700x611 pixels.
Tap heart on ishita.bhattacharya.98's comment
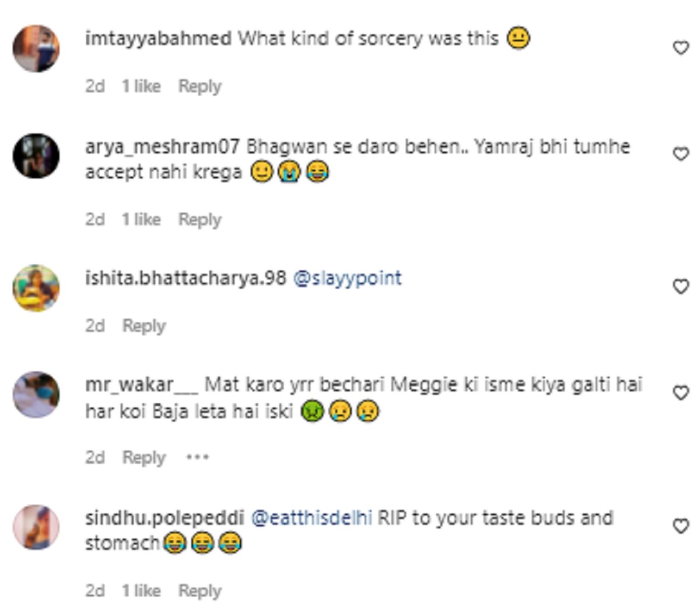pos(681,286)
